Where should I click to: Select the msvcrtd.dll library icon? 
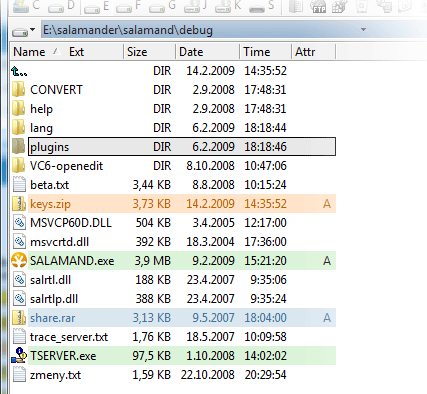19,242
